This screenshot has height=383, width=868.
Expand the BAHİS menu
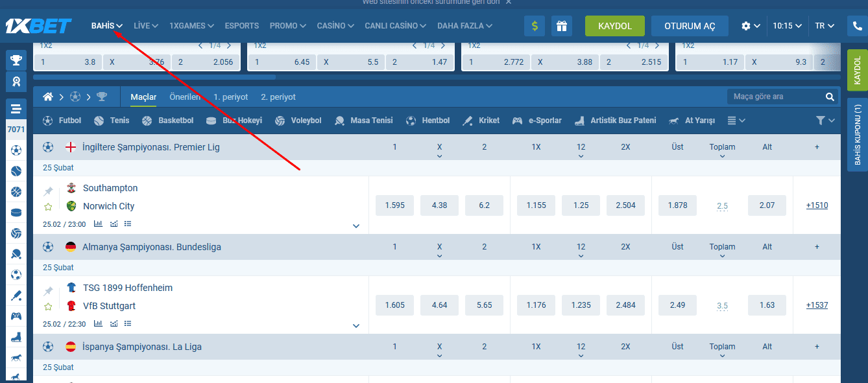point(107,26)
